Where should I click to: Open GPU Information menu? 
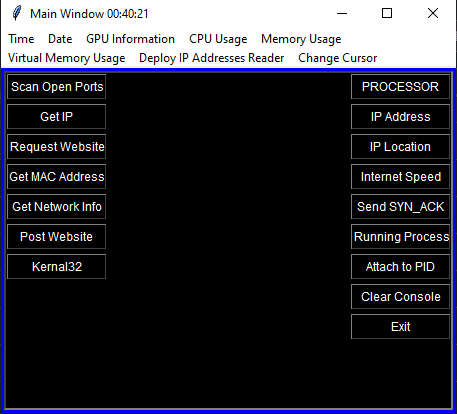pyautogui.click(x=130, y=39)
